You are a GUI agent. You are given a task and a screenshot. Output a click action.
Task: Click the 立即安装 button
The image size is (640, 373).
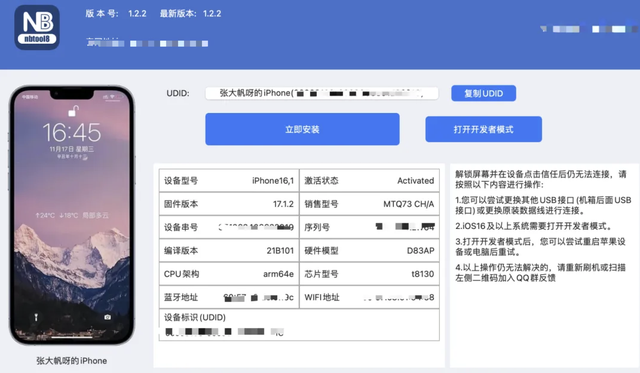302,129
